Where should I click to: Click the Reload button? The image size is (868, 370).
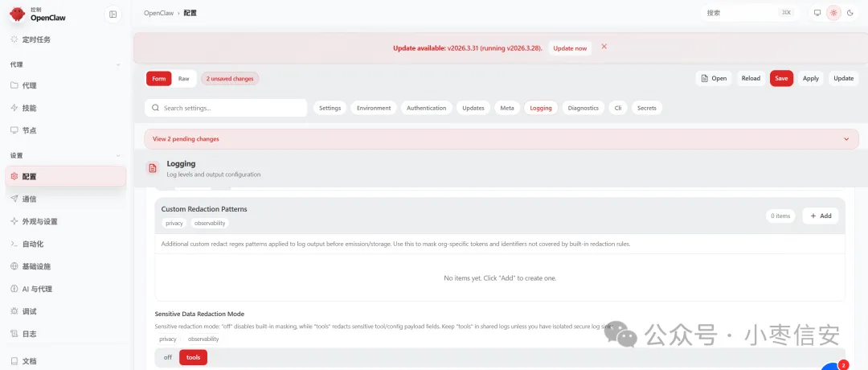pos(751,78)
